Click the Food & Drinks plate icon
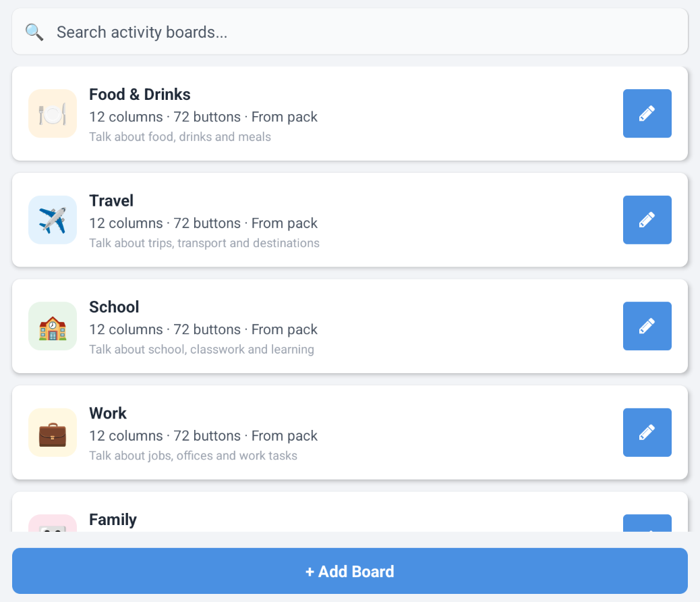This screenshot has height=602, width=700. tap(53, 113)
